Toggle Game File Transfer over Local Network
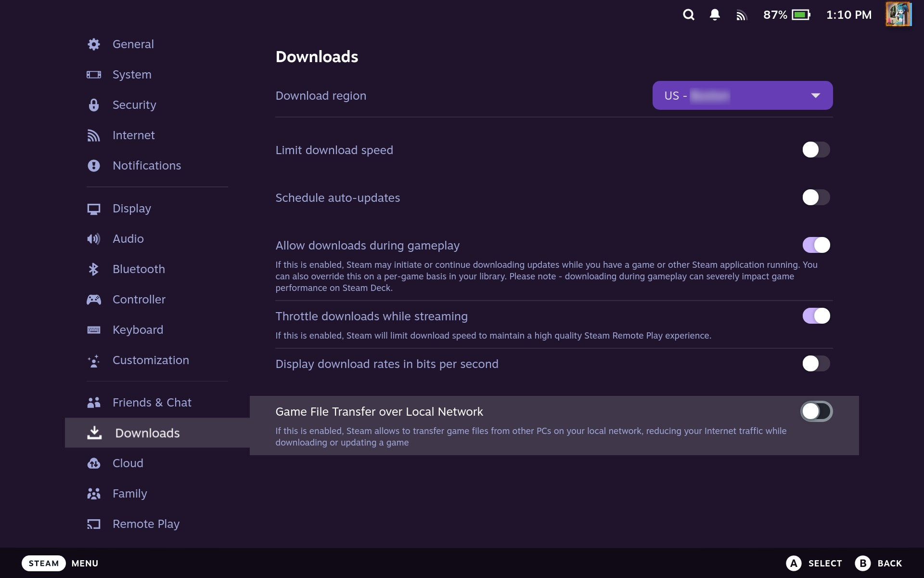 [816, 411]
